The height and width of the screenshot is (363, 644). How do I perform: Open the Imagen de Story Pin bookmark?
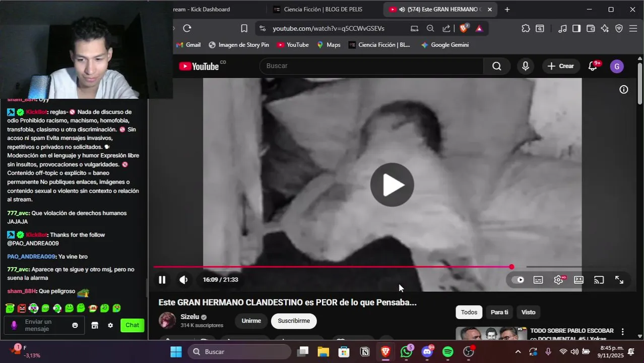pos(239,45)
